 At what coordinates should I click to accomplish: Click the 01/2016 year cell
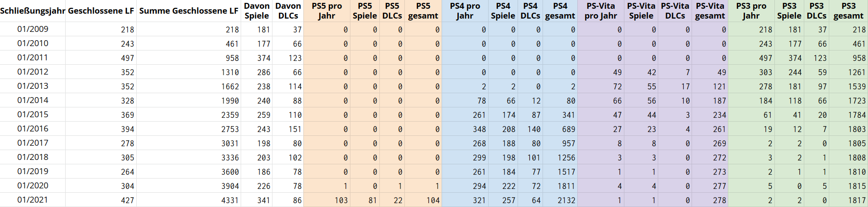point(33,129)
